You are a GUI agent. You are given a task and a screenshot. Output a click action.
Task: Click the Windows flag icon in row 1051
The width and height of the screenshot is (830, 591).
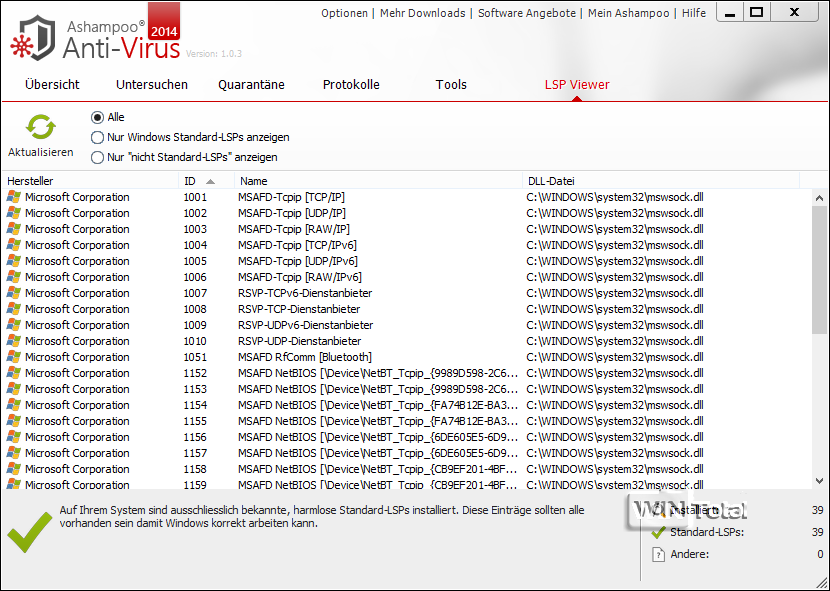[13, 357]
